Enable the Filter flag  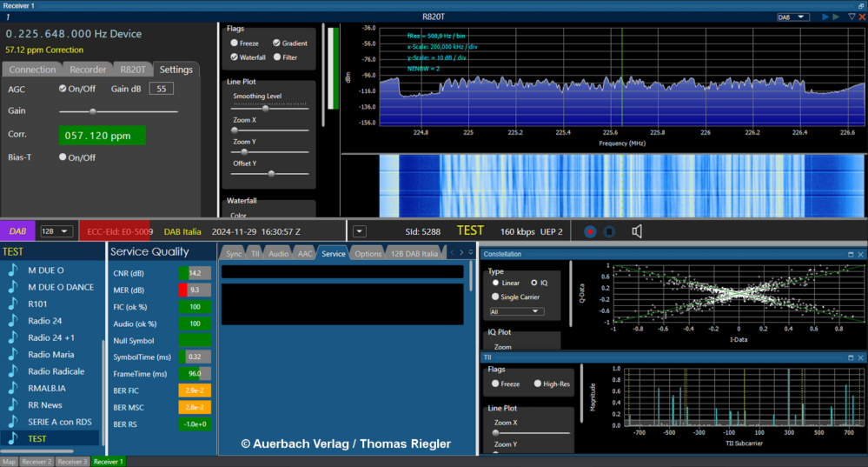click(277, 57)
